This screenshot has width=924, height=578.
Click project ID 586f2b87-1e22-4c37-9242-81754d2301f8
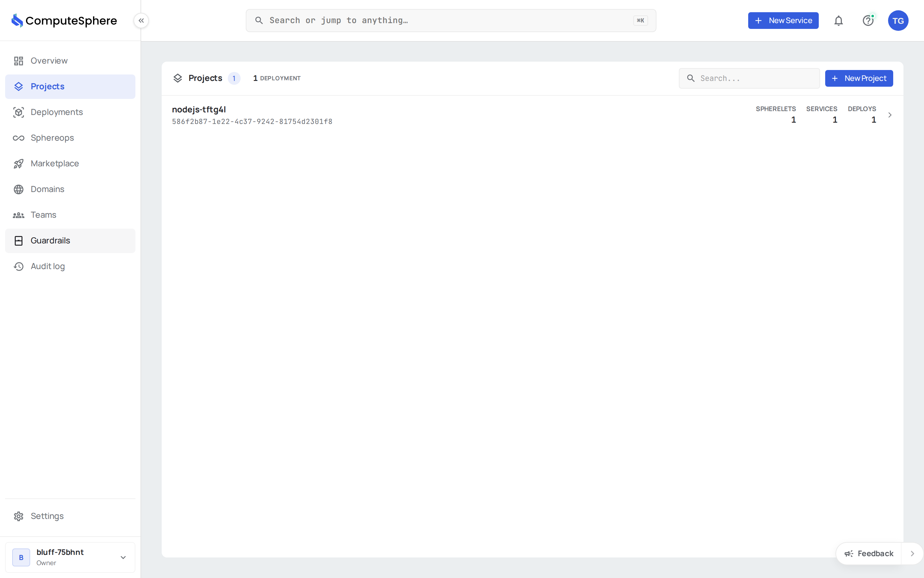(x=252, y=122)
